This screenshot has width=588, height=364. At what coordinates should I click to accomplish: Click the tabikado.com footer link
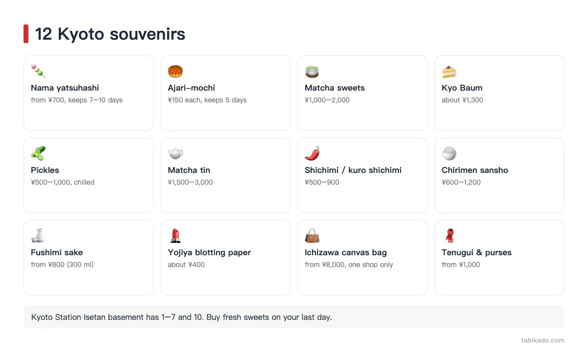(542, 340)
